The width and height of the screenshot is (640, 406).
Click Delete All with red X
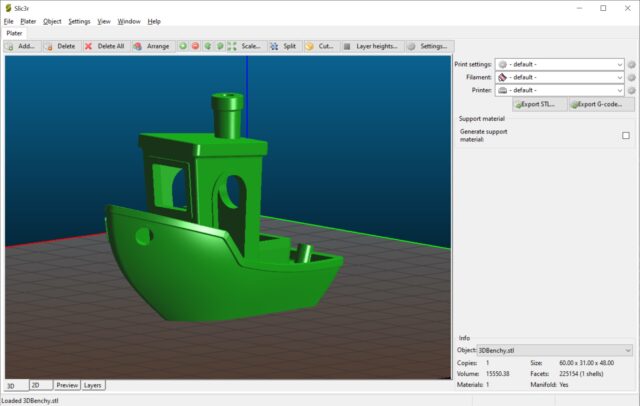point(105,46)
